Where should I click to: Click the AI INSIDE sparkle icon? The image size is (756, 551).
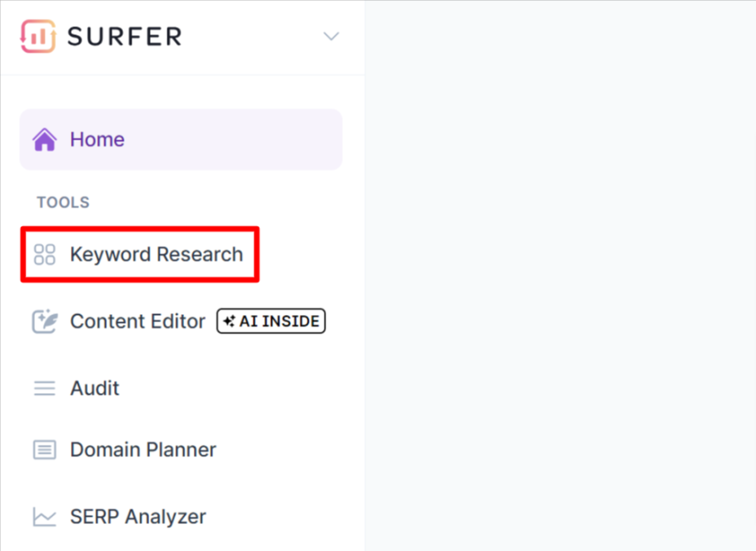[x=227, y=320]
